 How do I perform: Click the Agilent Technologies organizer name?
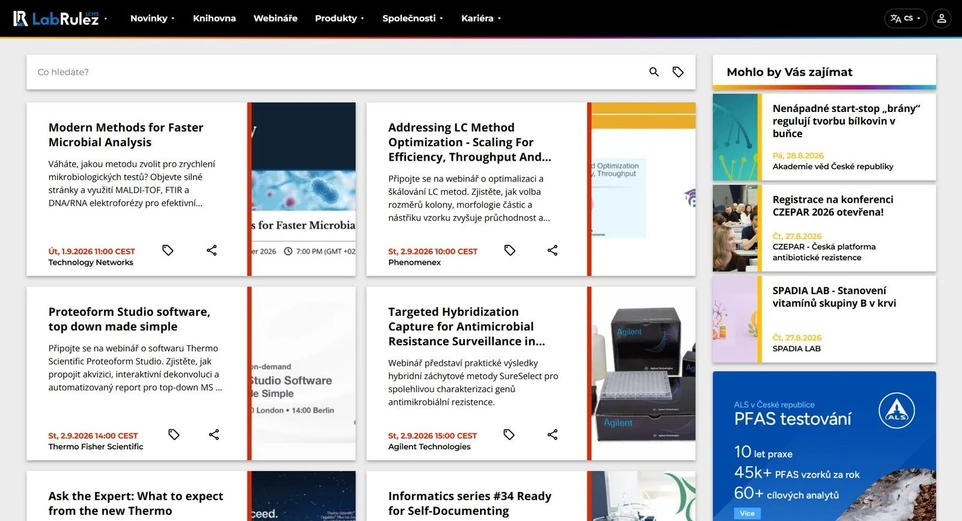[429, 447]
